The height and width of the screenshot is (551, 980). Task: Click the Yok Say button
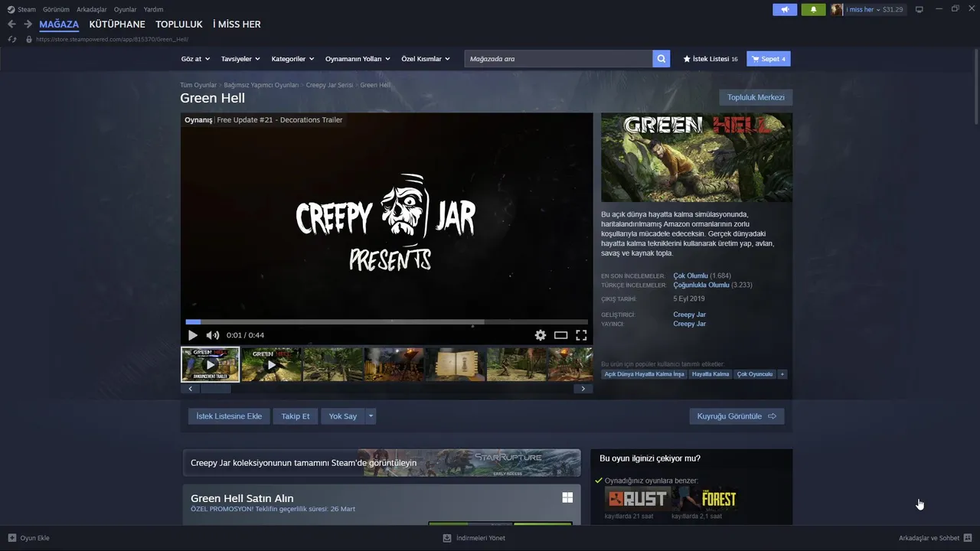pos(343,416)
